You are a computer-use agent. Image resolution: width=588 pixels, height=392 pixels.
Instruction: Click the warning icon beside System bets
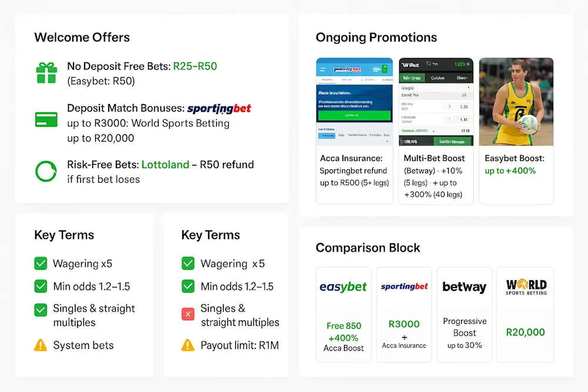click(x=41, y=346)
